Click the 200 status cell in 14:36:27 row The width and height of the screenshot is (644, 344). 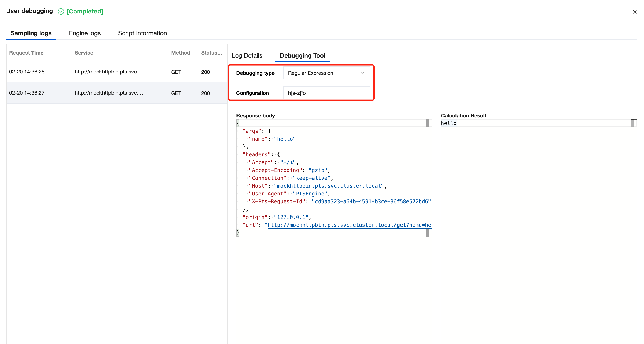point(206,93)
